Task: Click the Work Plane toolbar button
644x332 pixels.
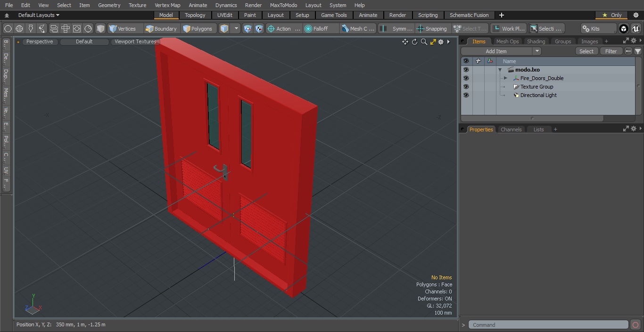Action: click(x=508, y=29)
